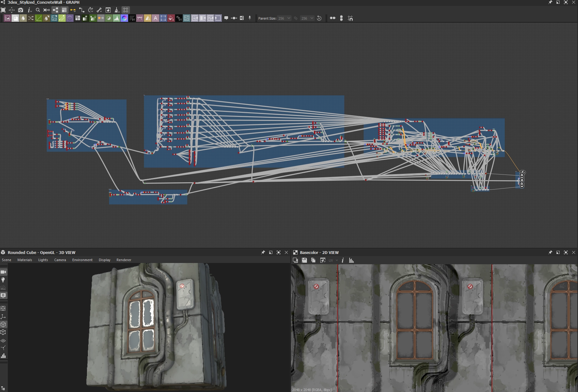Click the camera screenshot icon in graph toolbar
The image size is (578, 392).
tap(21, 10)
